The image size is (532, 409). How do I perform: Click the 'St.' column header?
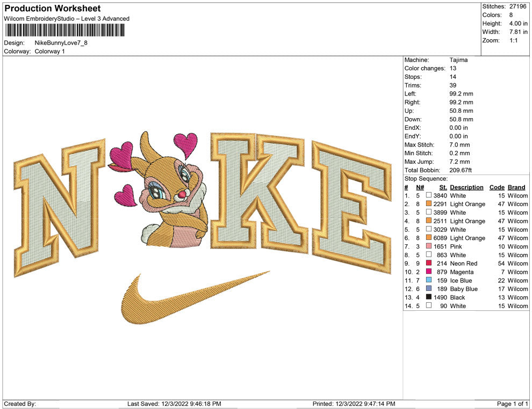click(x=443, y=187)
